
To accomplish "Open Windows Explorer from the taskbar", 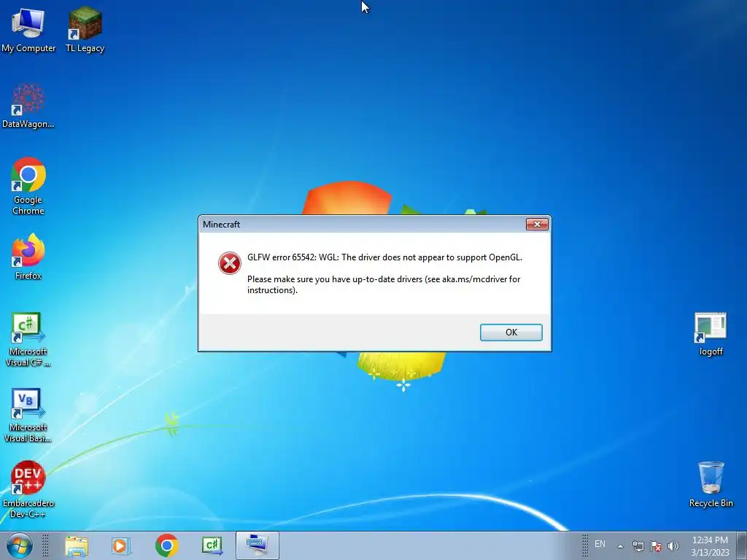I will (77, 545).
